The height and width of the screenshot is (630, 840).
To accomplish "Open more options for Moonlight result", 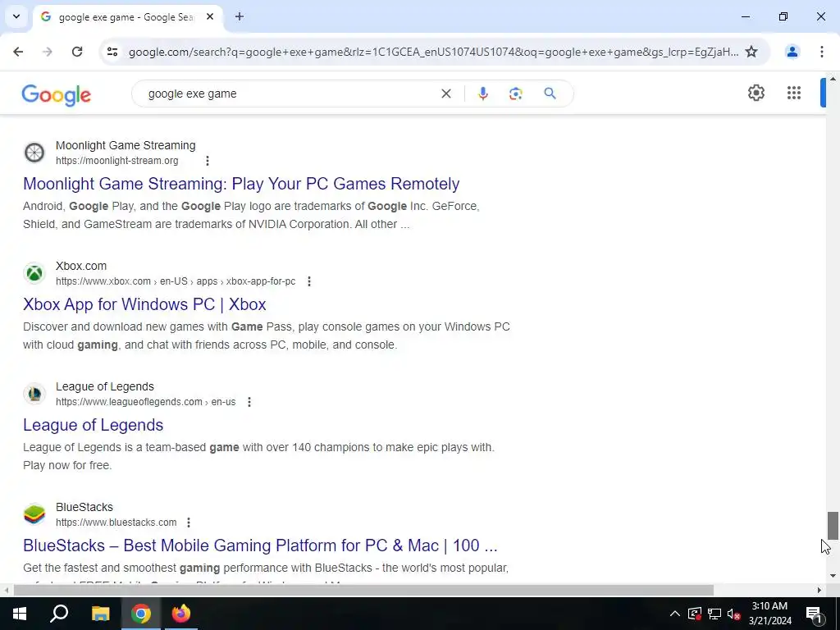I will (x=208, y=161).
